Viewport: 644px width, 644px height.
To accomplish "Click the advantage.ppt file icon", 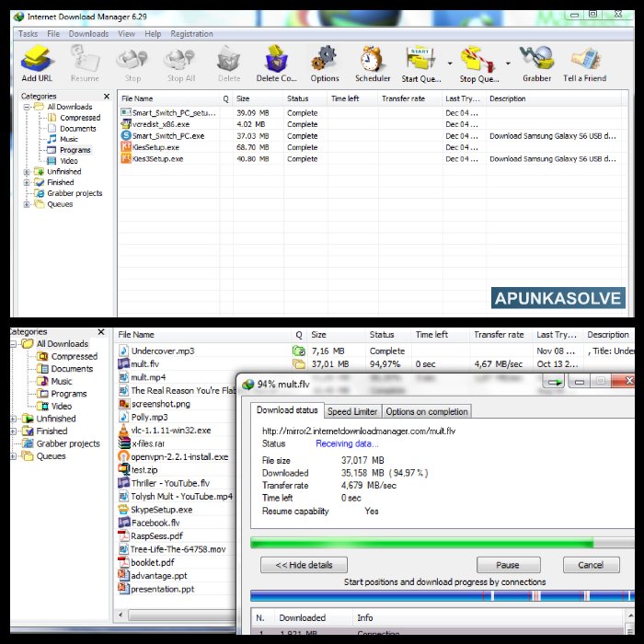I will pos(123,575).
